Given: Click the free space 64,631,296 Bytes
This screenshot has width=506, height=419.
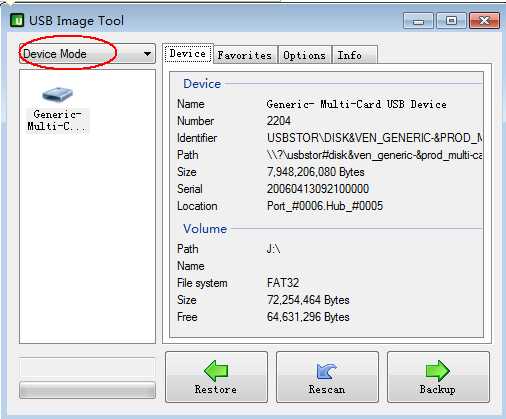Looking at the screenshot, I should pyautogui.click(x=308, y=317).
